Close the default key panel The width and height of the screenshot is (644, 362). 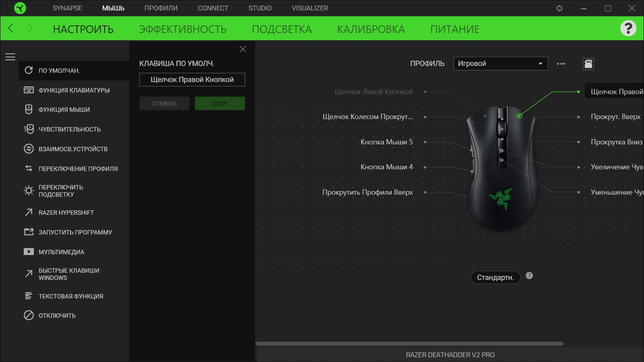[243, 49]
